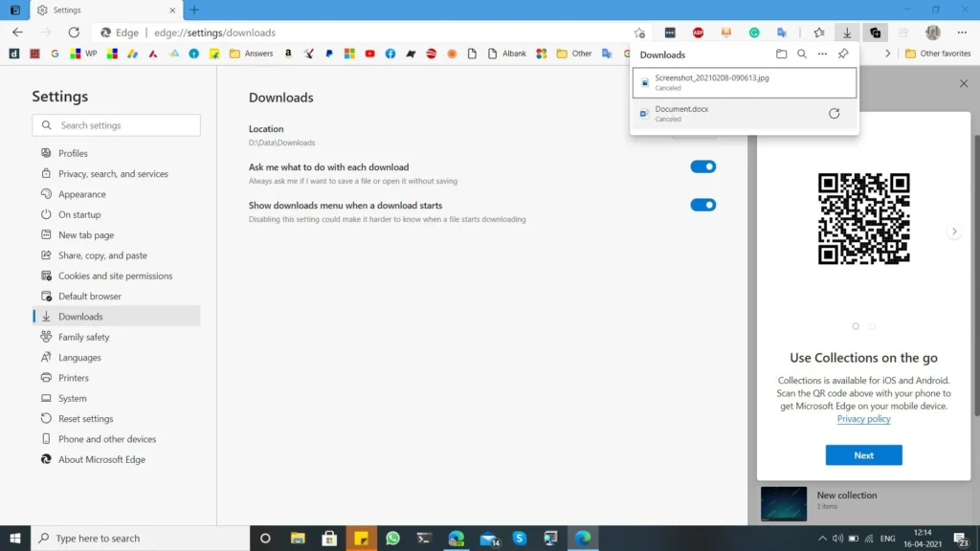Screen dimensions: 980x551
Task: Click Next in Collections panel
Action: pyautogui.click(x=863, y=455)
